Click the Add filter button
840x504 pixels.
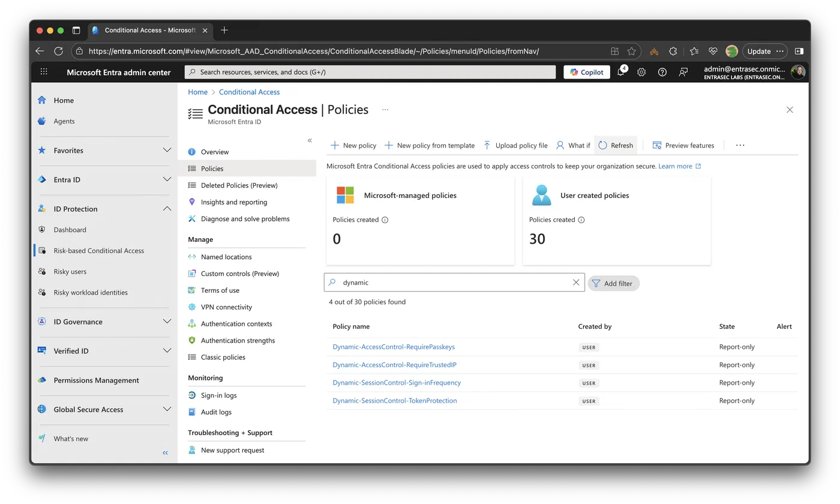pyautogui.click(x=613, y=283)
